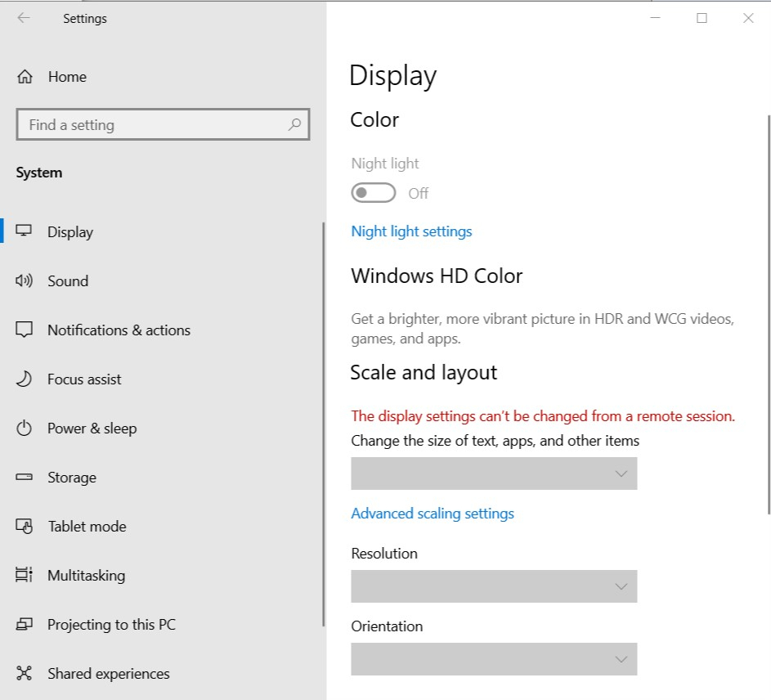The width and height of the screenshot is (771, 700).
Task: Open Night light settings link
Action: pyautogui.click(x=411, y=231)
